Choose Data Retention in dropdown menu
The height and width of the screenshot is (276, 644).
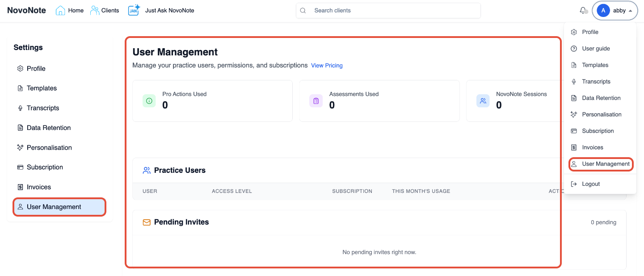(x=601, y=98)
